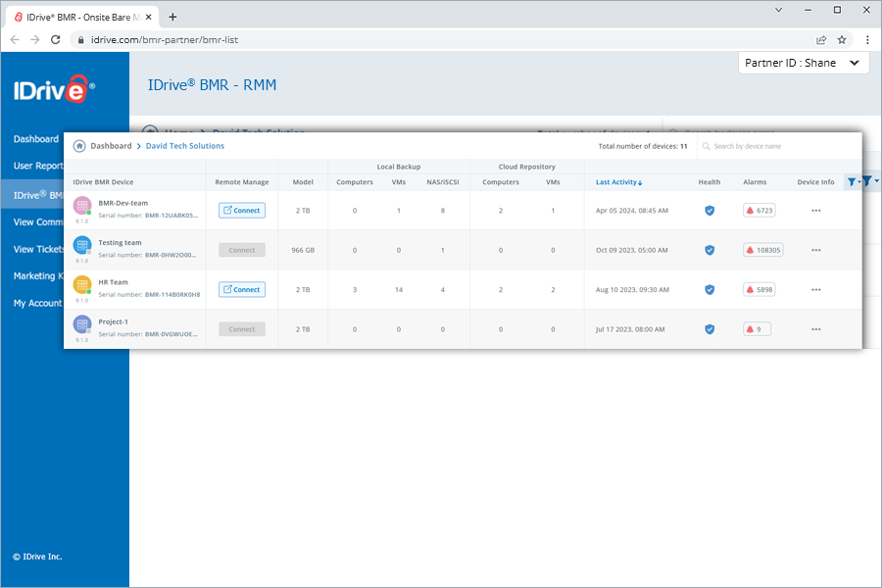
Task: Open the View Comm sidebar item
Action: click(x=38, y=222)
